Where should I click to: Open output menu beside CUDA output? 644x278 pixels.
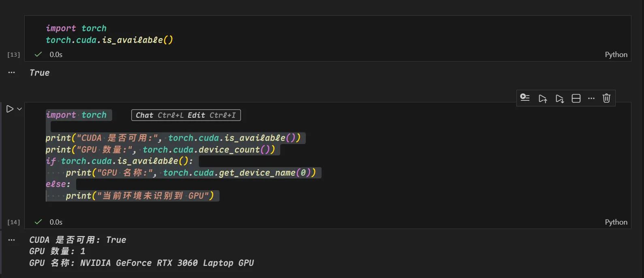[x=11, y=240]
